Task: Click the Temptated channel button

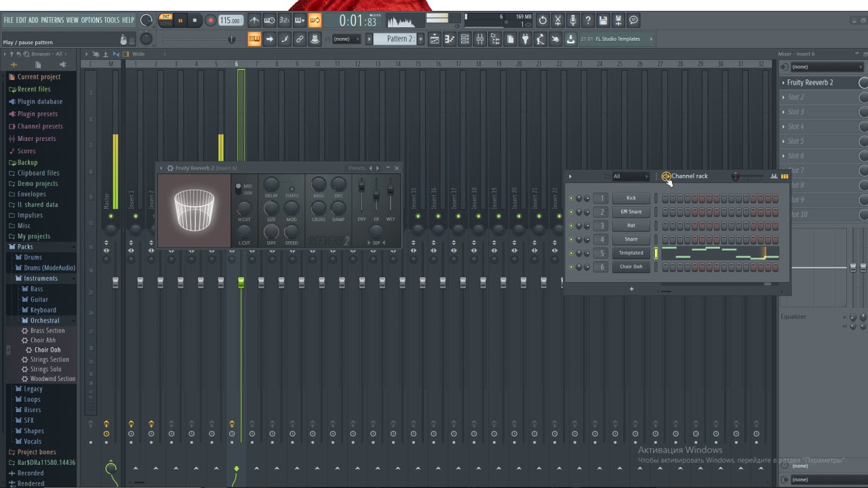Action: click(x=631, y=253)
